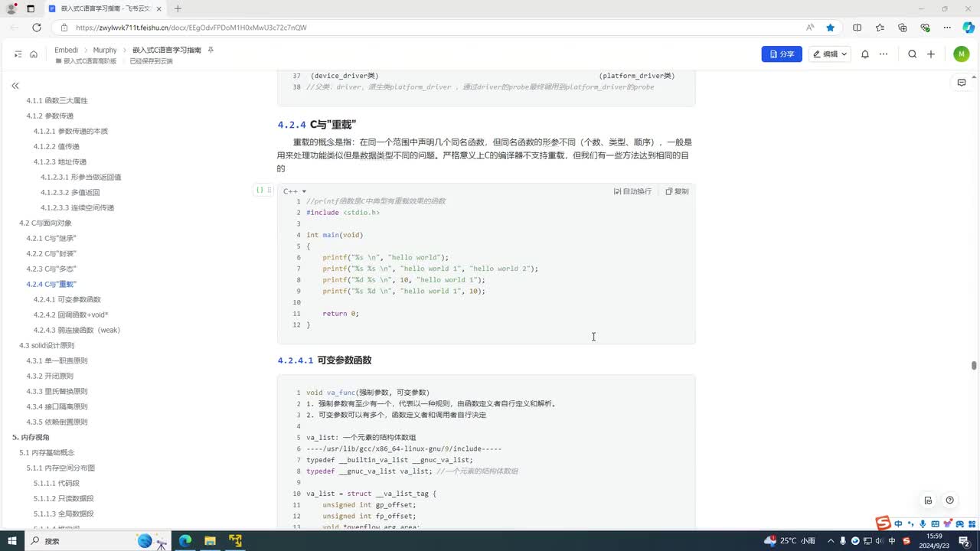Open Sogou input method S logo
Screen dimensions: 980x551
click(x=884, y=523)
